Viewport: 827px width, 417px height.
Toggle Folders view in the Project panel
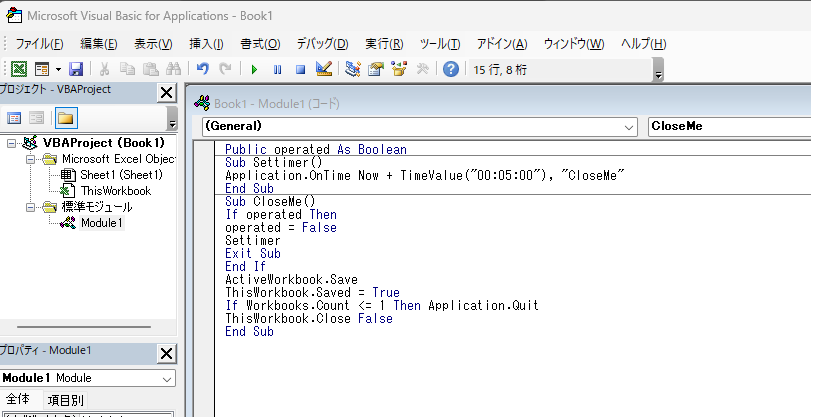coord(65,118)
